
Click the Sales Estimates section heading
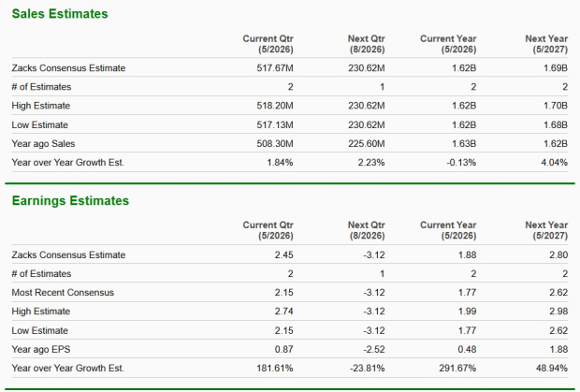coord(59,14)
